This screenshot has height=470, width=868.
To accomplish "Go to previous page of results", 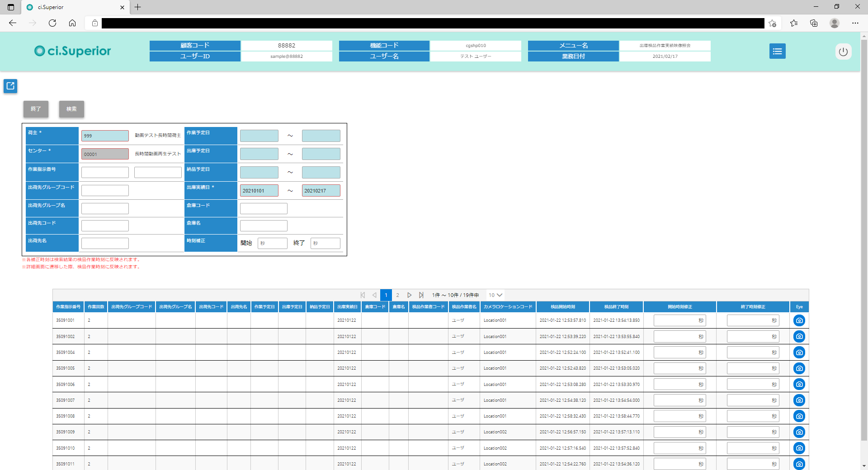I will pos(374,295).
